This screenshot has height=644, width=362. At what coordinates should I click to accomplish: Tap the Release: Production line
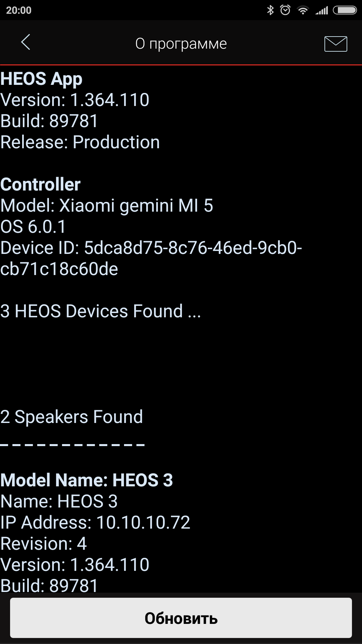[x=80, y=142]
